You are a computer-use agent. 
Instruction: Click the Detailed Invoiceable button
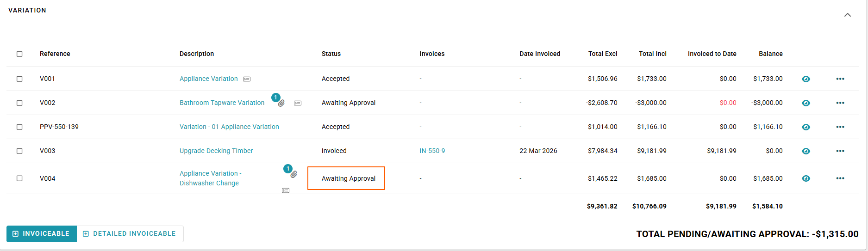click(130, 234)
